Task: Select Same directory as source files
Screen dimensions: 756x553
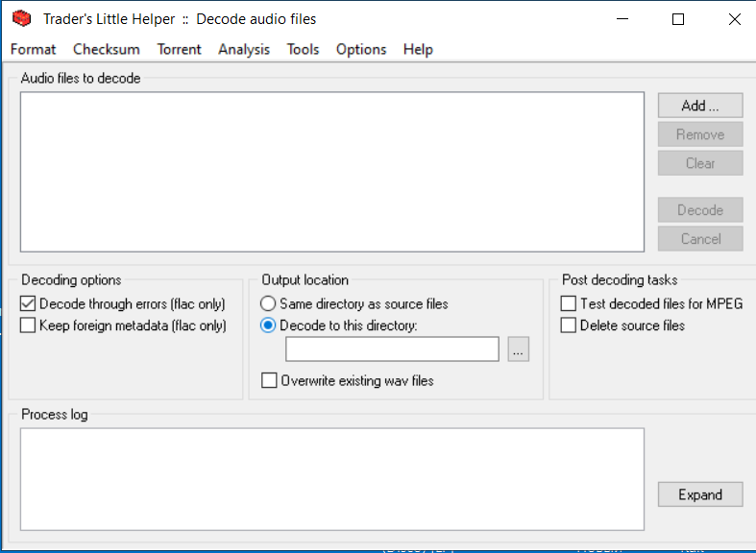Action: [269, 304]
